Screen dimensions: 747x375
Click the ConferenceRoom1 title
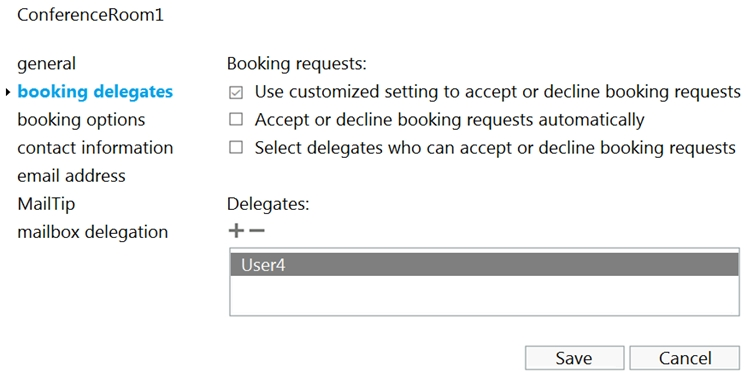click(91, 15)
